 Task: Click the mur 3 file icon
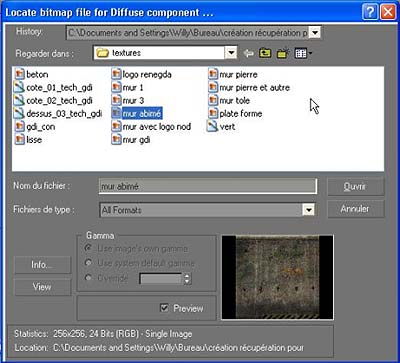tap(116, 100)
